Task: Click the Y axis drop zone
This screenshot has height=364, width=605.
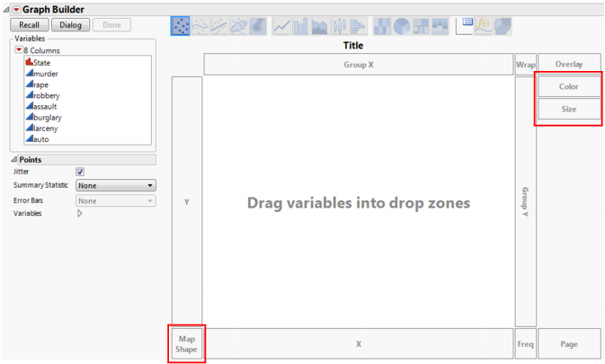Action: pos(187,201)
